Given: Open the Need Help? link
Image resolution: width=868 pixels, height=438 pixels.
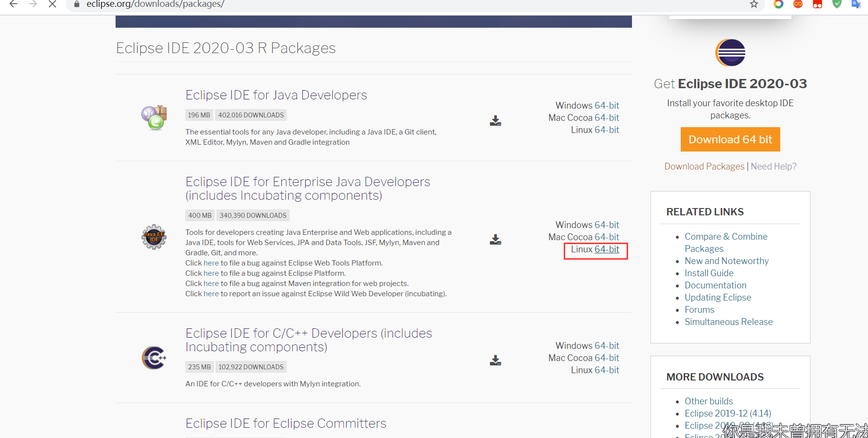Looking at the screenshot, I should point(773,167).
